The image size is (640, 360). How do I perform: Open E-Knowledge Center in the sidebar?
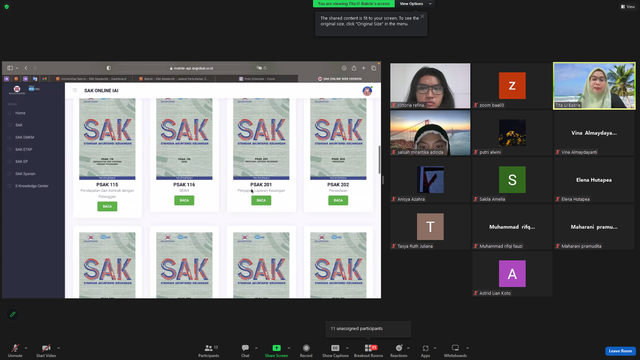[31, 186]
